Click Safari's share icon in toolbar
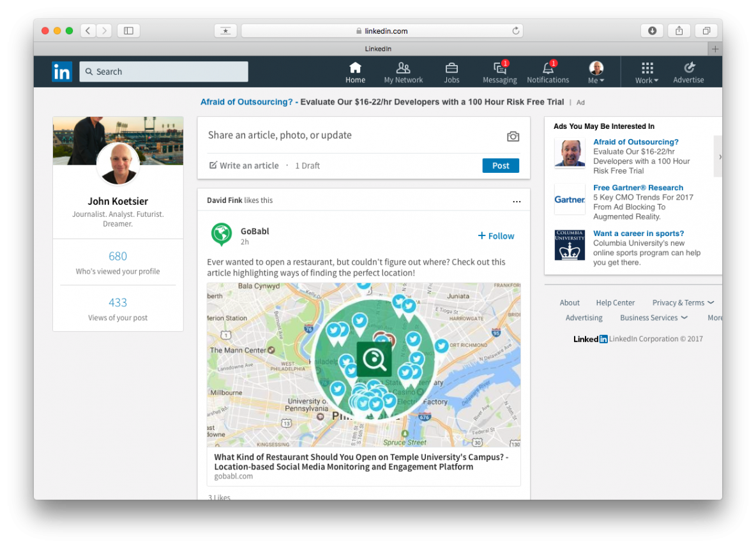Screen dimensions: 756x548 [679, 31]
